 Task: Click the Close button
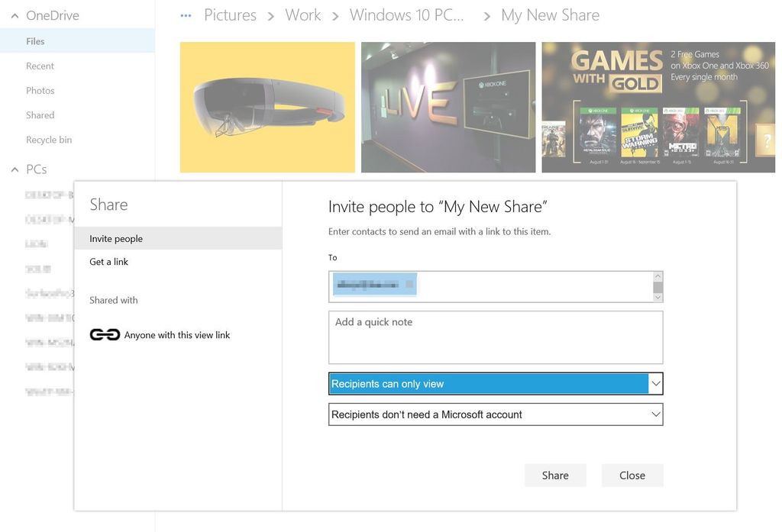coord(632,475)
